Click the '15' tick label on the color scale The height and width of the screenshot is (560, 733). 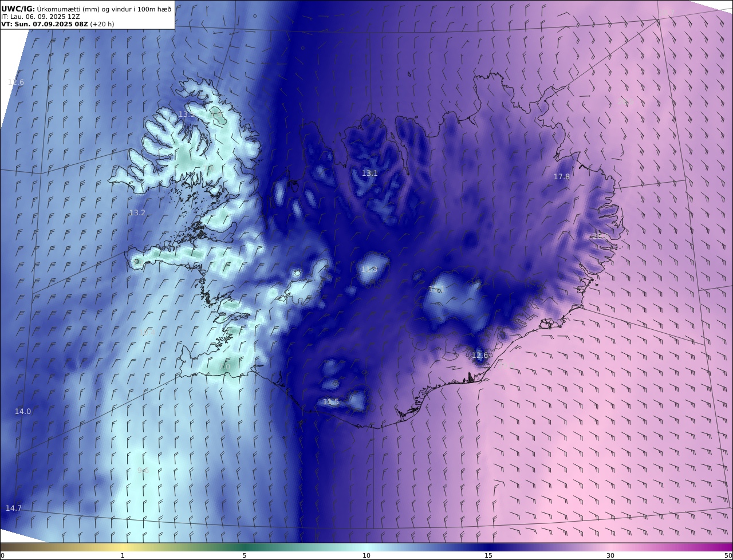pyautogui.click(x=488, y=555)
